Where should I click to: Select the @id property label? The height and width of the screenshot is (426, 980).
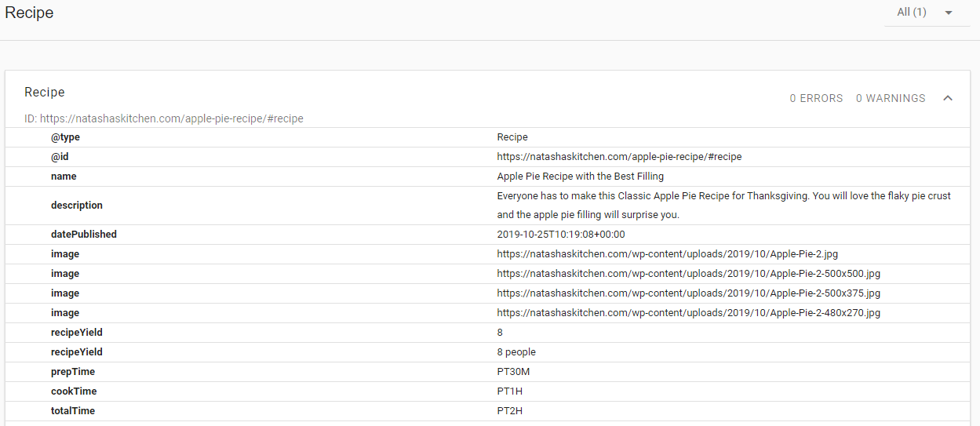(x=60, y=157)
